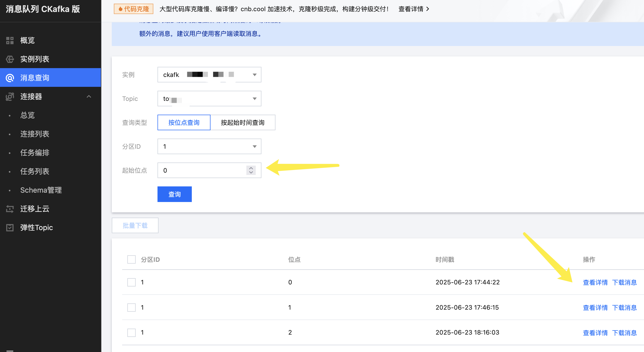
Task: Decrease 起始位点 with the down stepper
Action: pyautogui.click(x=251, y=173)
